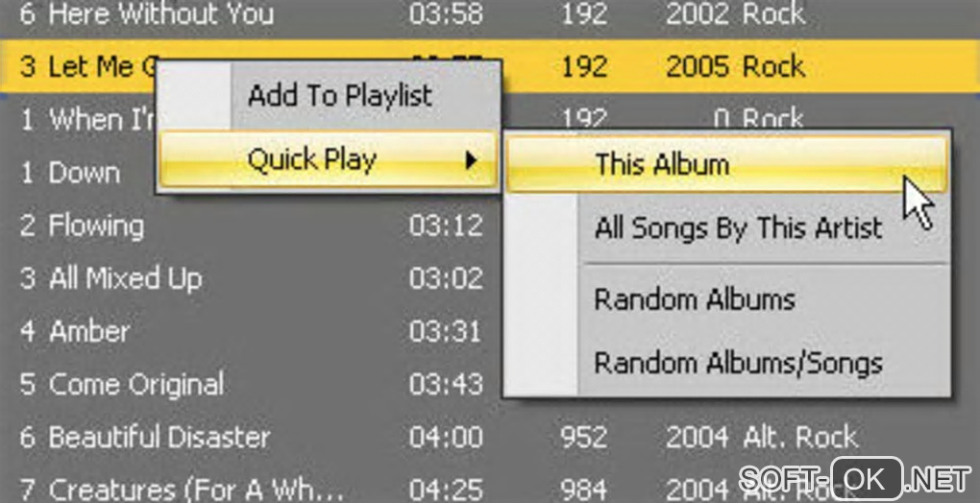Select Random Albums option
This screenshot has height=503, width=980.
[695, 299]
